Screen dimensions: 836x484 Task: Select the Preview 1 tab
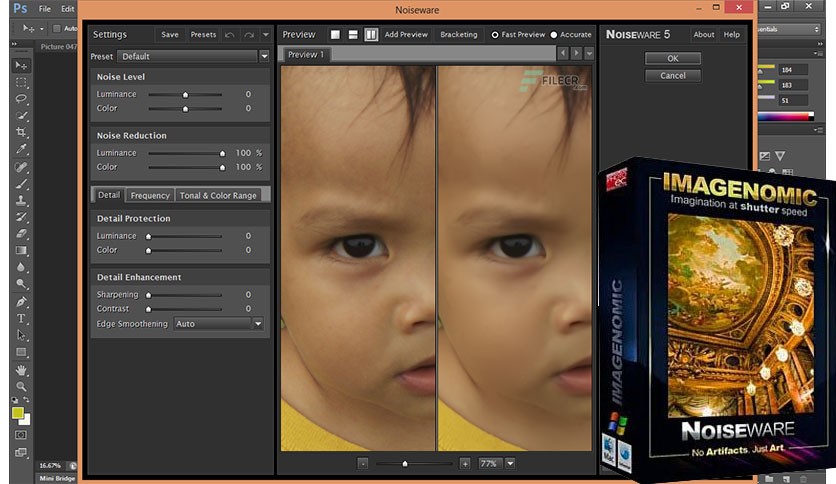coord(306,54)
